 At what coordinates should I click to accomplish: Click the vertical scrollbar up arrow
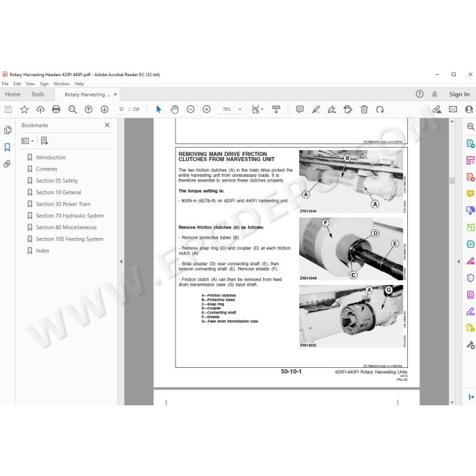[452, 122]
